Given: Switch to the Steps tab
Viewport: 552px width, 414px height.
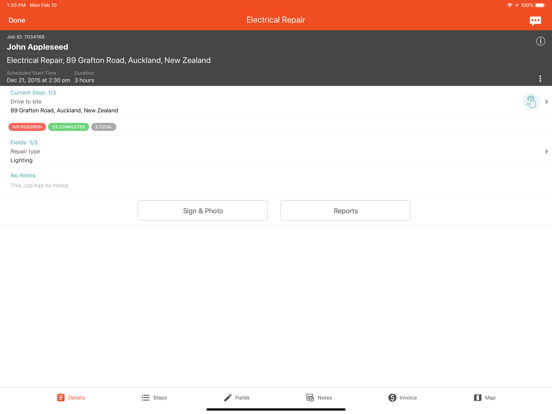Looking at the screenshot, I should [x=154, y=397].
